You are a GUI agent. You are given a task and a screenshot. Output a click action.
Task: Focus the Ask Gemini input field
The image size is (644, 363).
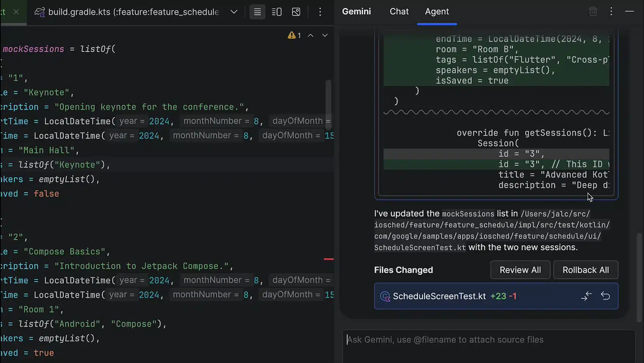tap(489, 346)
